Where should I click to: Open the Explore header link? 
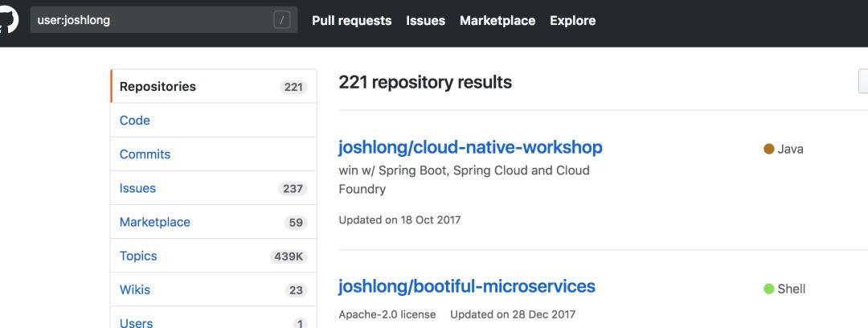[572, 21]
